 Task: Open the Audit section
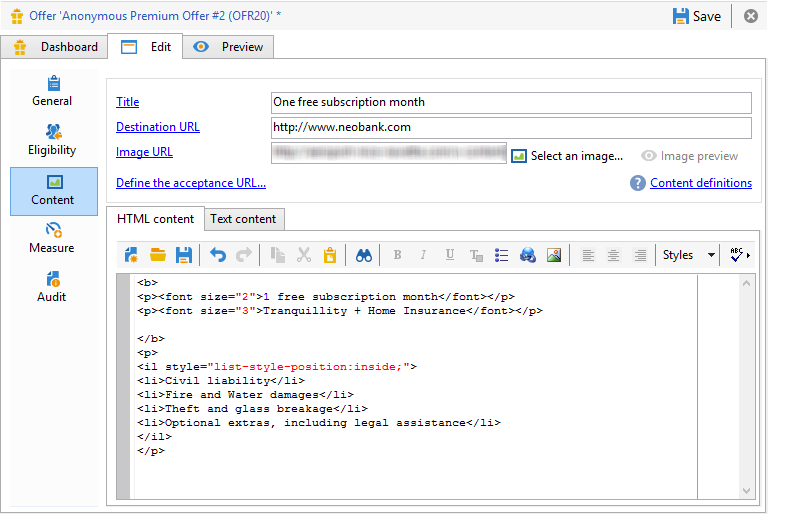(52, 287)
